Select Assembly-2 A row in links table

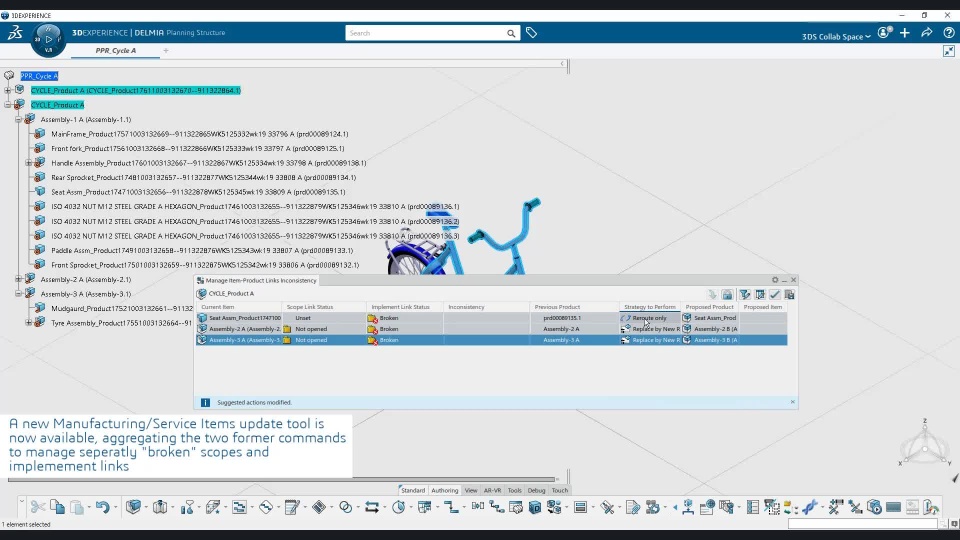click(x=491, y=329)
